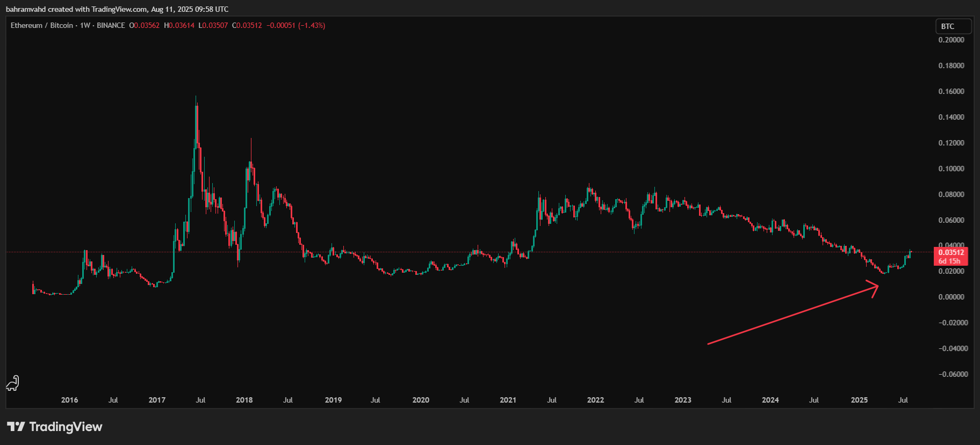Click the BINANCE exchange label in legend
Viewport: 980px width, 445px height.
click(111, 25)
